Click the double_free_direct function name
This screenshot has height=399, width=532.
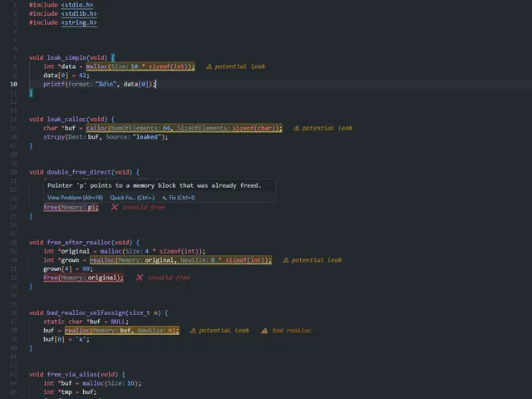[79, 172]
